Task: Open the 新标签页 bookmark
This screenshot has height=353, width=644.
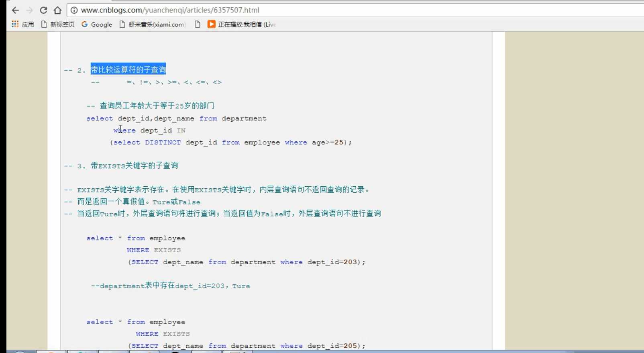Action: [58, 24]
